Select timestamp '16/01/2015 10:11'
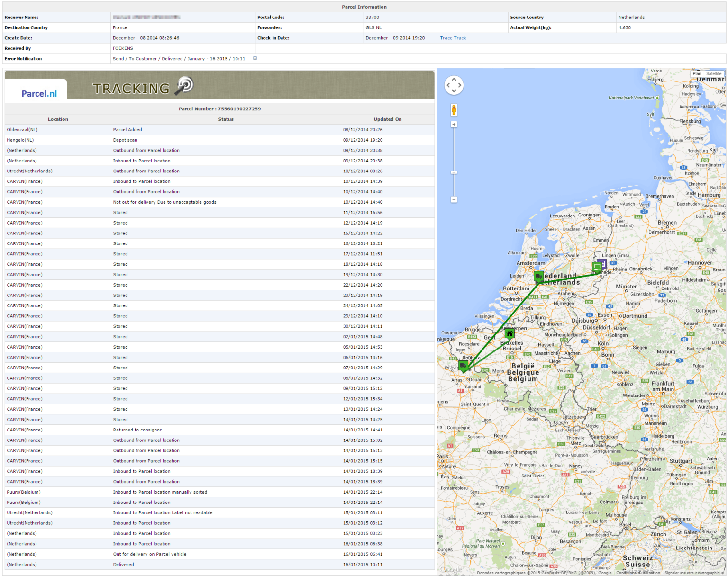Viewport: 728px width, 584px height. [363, 565]
